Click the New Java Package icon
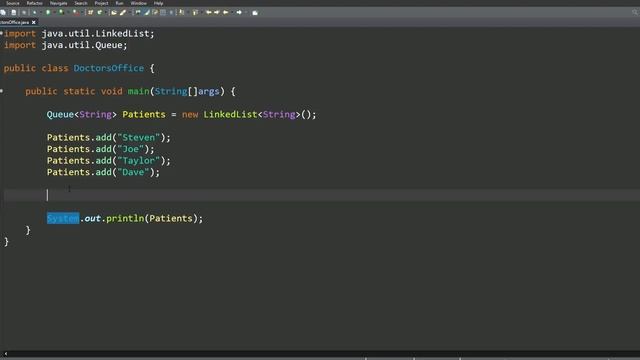Image resolution: width=640 pixels, height=360 pixels. click(90, 13)
